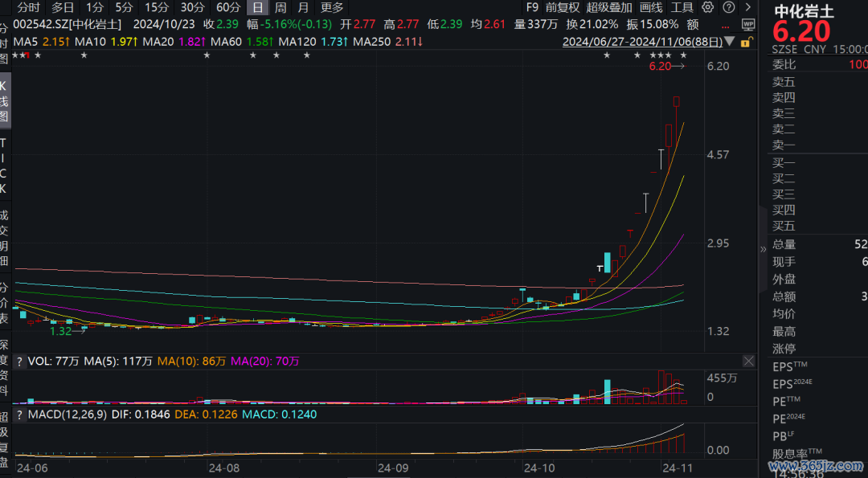Click the right arrow at toolbar end
The image size is (868, 478).
(747, 7)
